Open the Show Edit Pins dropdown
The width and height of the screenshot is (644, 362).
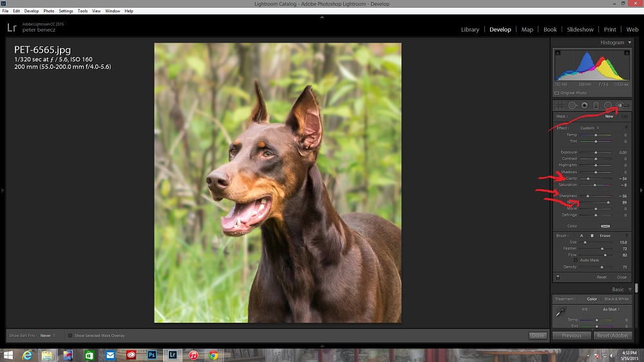[x=46, y=336]
